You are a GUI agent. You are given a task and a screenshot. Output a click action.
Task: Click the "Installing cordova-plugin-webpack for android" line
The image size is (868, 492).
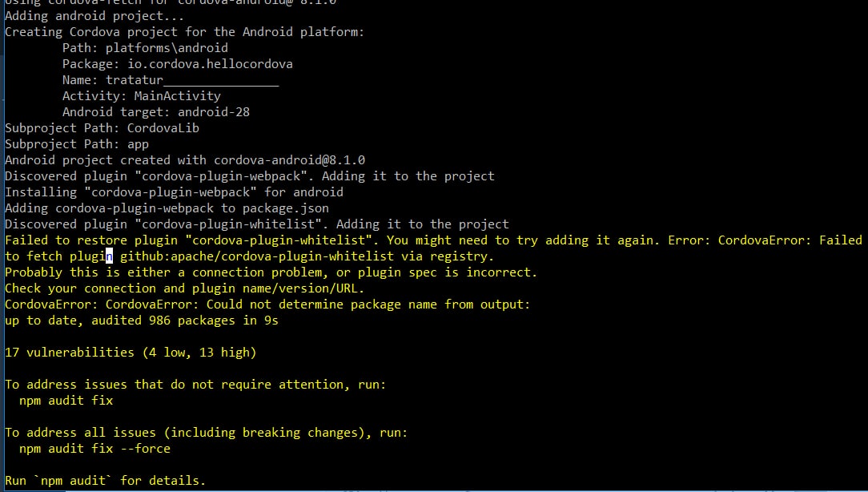pos(174,192)
